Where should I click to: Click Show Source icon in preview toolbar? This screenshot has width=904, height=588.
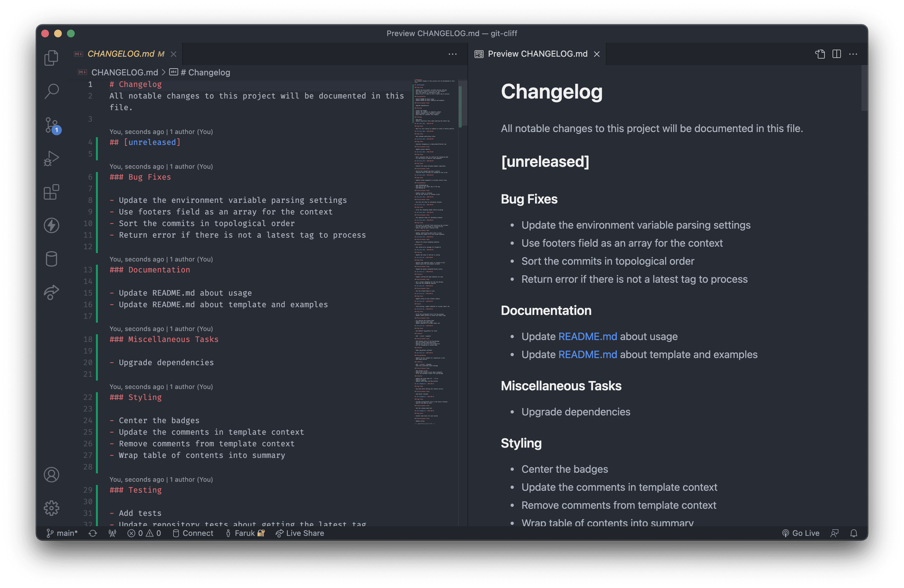click(820, 54)
